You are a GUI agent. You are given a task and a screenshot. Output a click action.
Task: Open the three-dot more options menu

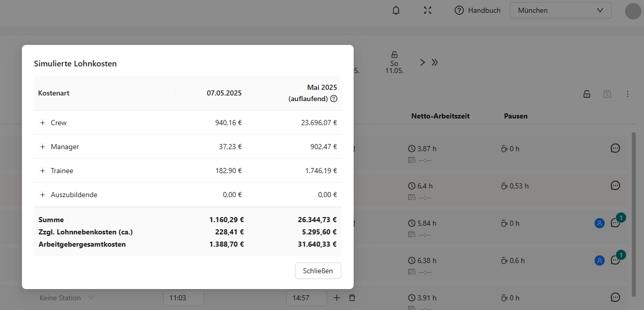628,94
